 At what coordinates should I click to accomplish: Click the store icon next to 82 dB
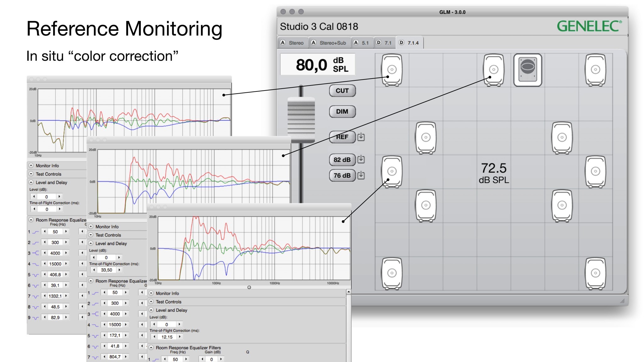361,159
